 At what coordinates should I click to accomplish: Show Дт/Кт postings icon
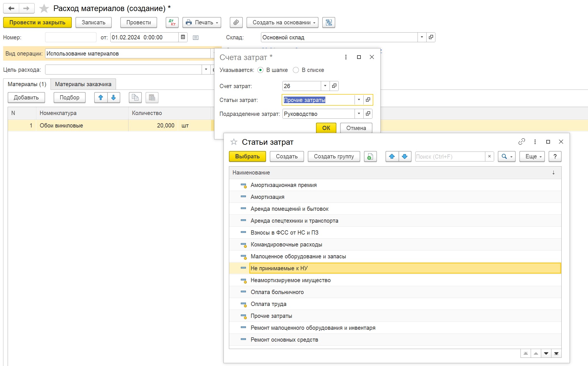pyautogui.click(x=172, y=22)
